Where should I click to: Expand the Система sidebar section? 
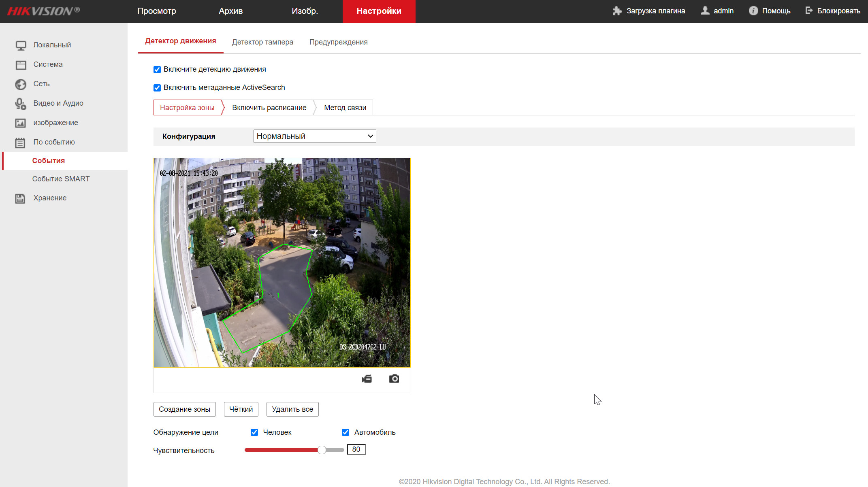click(48, 64)
